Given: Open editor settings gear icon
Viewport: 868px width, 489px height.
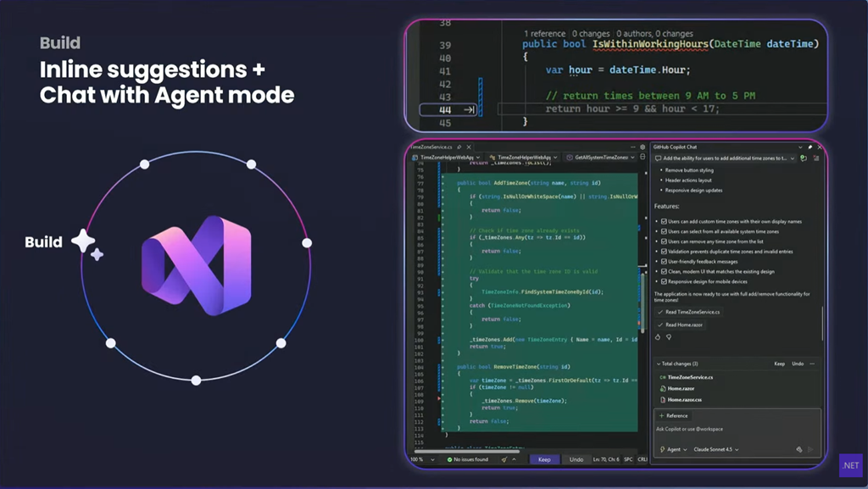Looking at the screenshot, I should 642,147.
